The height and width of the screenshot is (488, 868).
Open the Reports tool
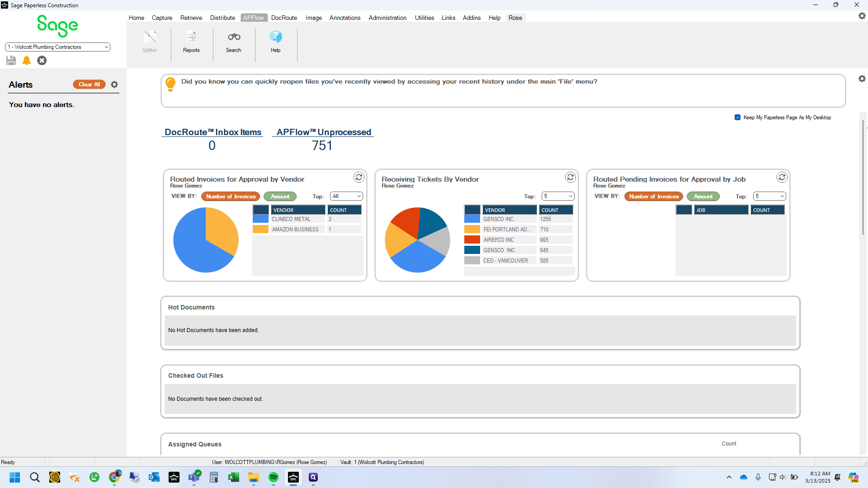[x=191, y=42]
